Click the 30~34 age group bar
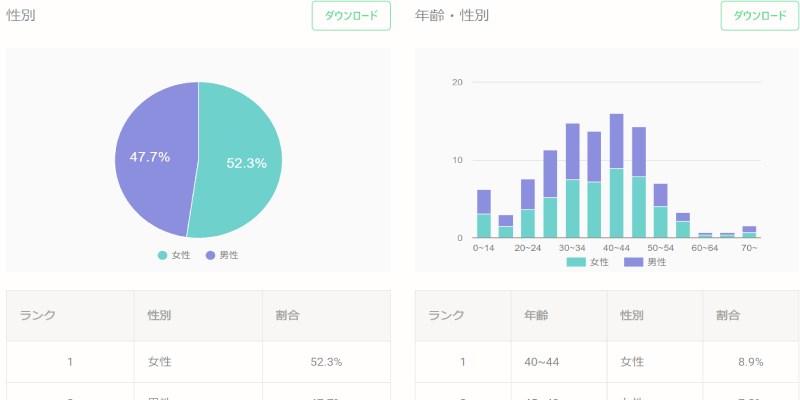The image size is (800, 400). point(572,181)
